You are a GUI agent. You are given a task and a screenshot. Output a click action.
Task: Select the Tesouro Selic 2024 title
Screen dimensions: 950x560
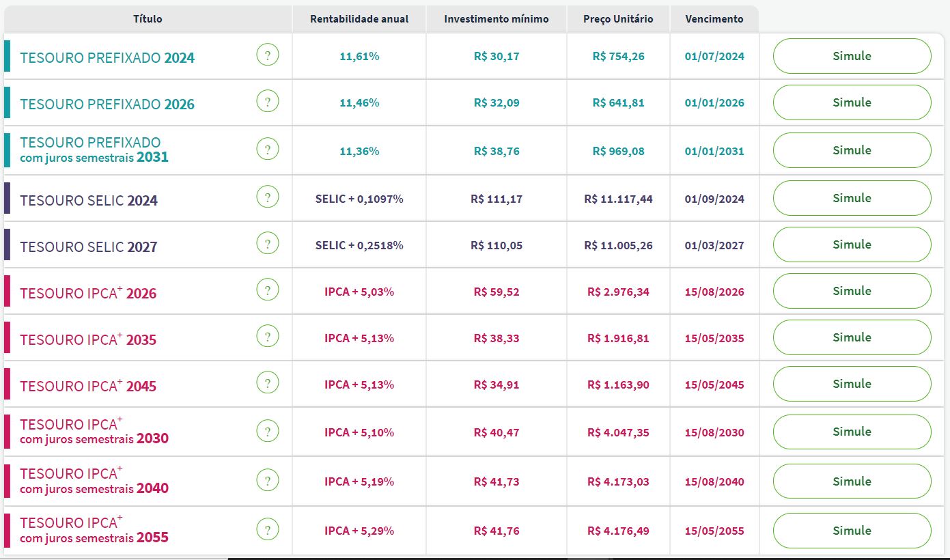pyautogui.click(x=89, y=201)
